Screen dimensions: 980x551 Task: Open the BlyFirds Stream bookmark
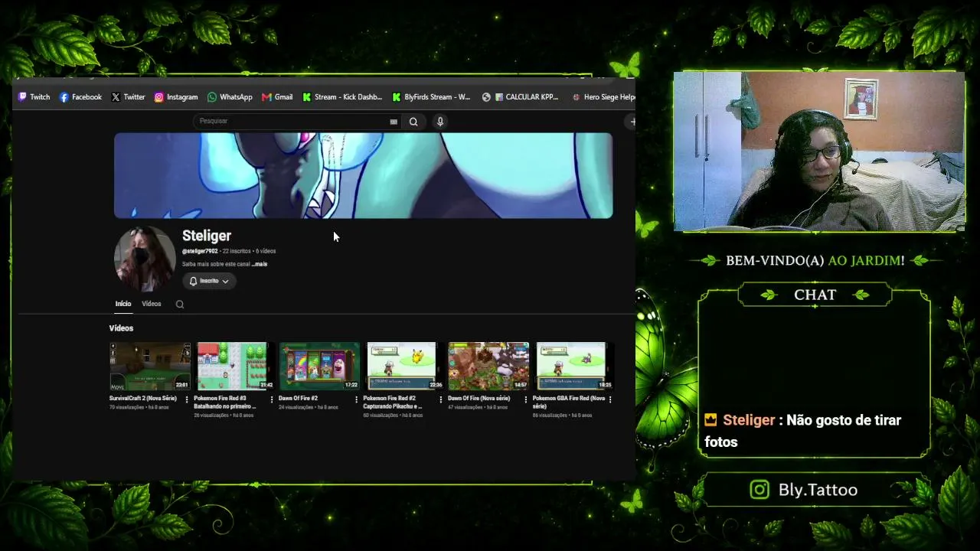432,97
